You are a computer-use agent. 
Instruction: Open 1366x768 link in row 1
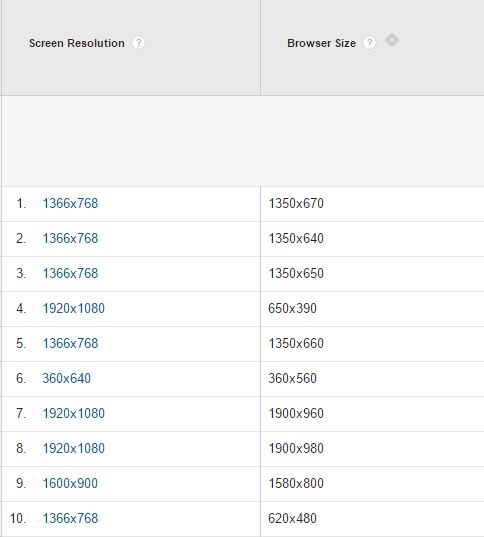pos(70,203)
